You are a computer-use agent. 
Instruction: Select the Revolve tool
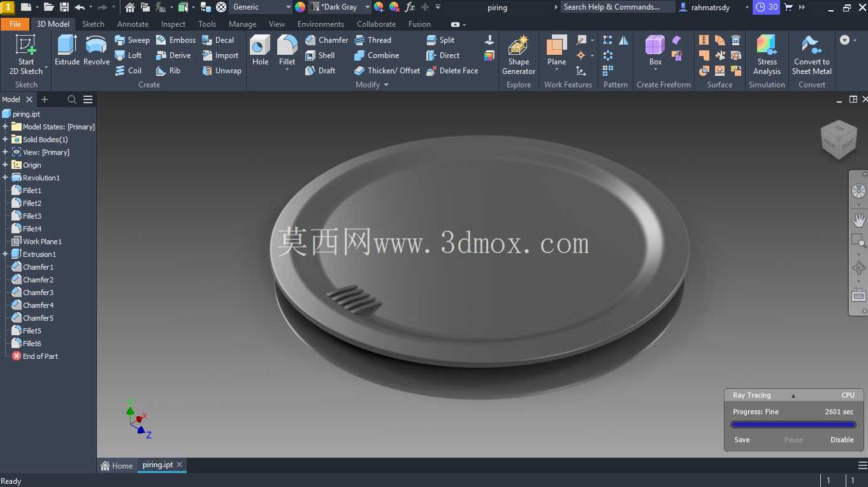pos(96,50)
